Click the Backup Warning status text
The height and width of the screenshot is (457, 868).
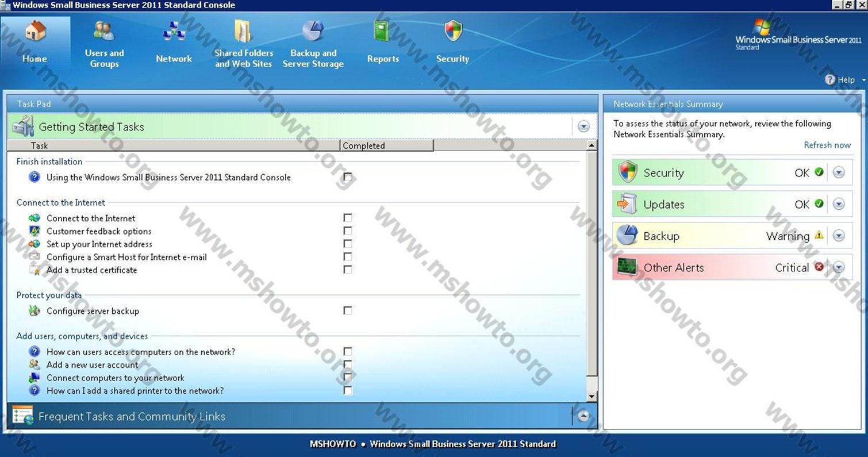pos(788,236)
